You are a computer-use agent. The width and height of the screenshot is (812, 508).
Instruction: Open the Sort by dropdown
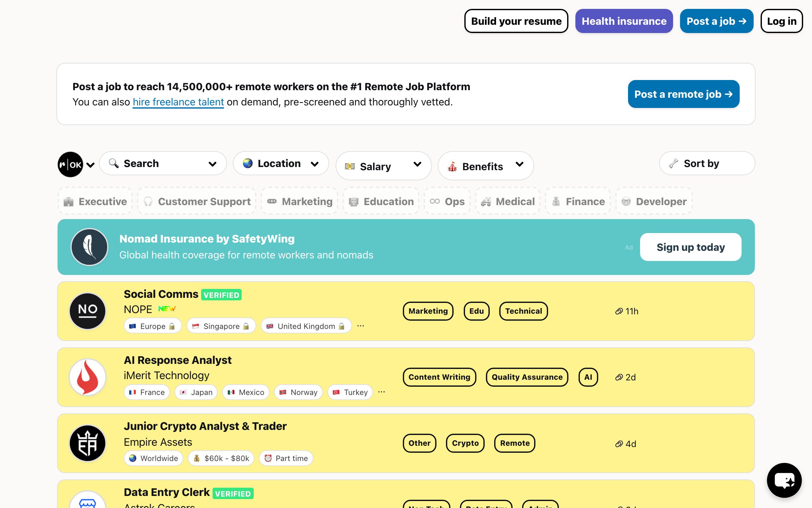click(x=707, y=163)
